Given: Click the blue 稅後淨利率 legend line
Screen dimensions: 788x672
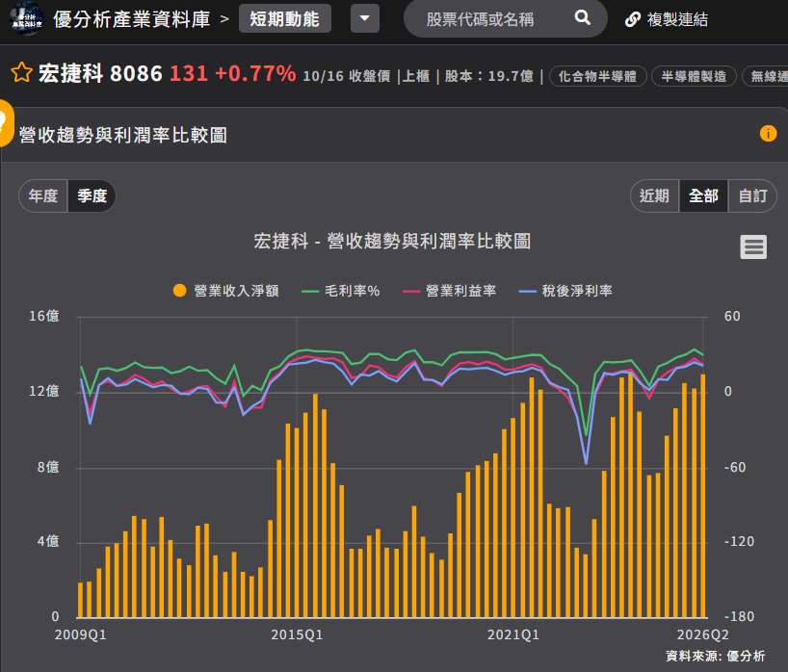Looking at the screenshot, I should point(528,291).
